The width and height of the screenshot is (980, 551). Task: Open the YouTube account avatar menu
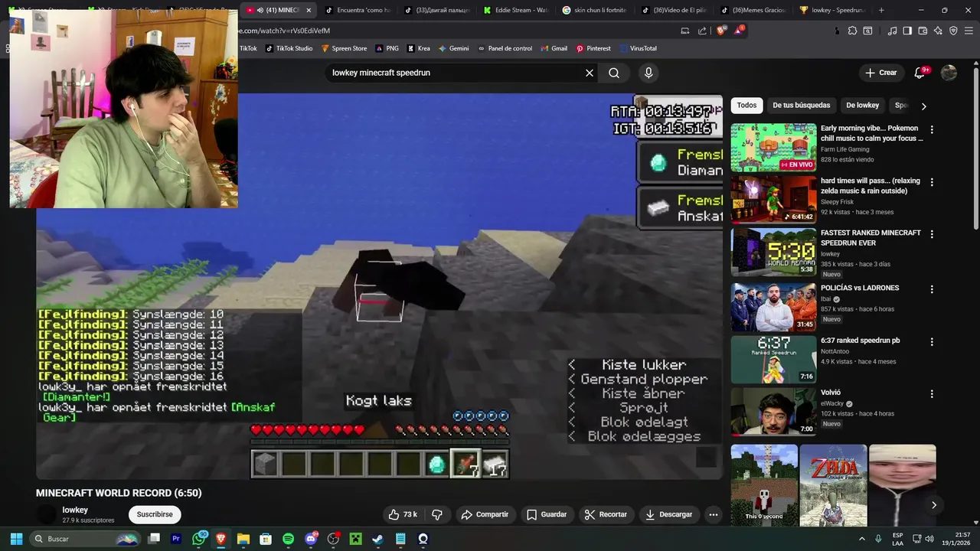point(949,73)
